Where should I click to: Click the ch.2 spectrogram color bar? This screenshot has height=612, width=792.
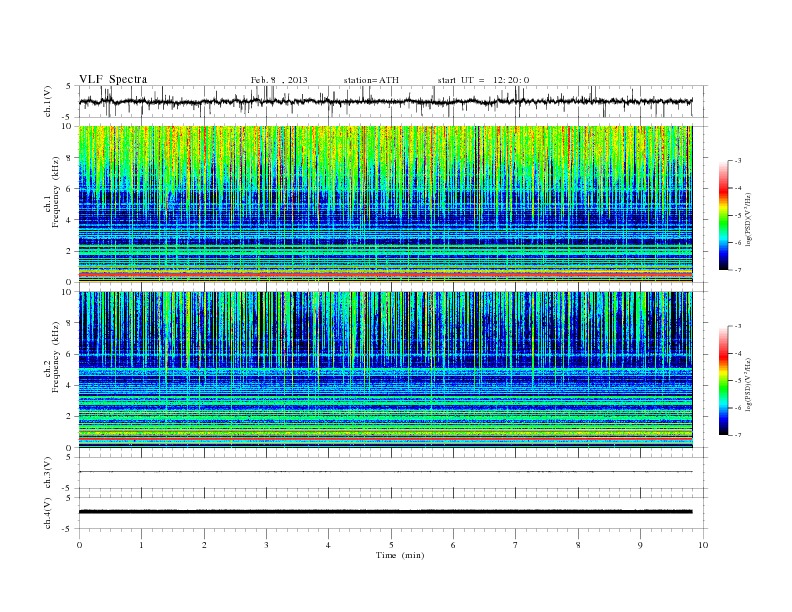(x=723, y=380)
